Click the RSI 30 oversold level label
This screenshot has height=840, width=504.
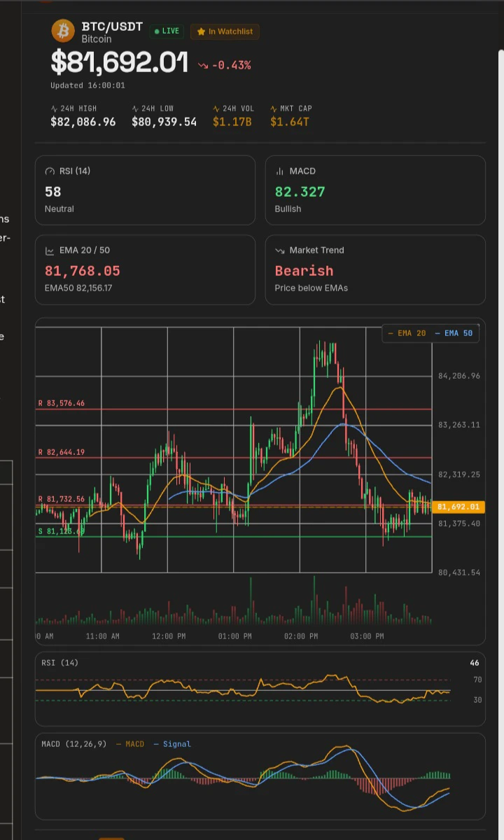coord(477,700)
